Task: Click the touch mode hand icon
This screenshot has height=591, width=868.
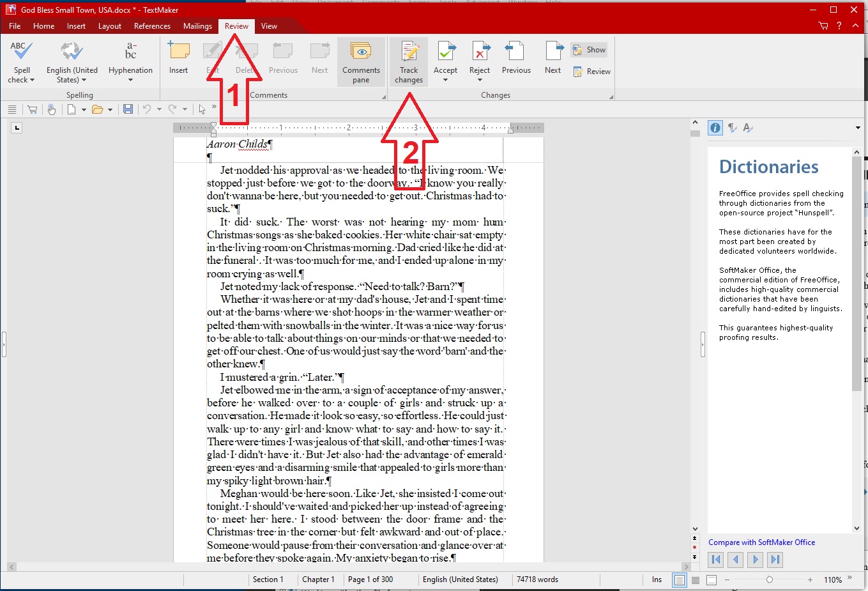Action: (52, 109)
